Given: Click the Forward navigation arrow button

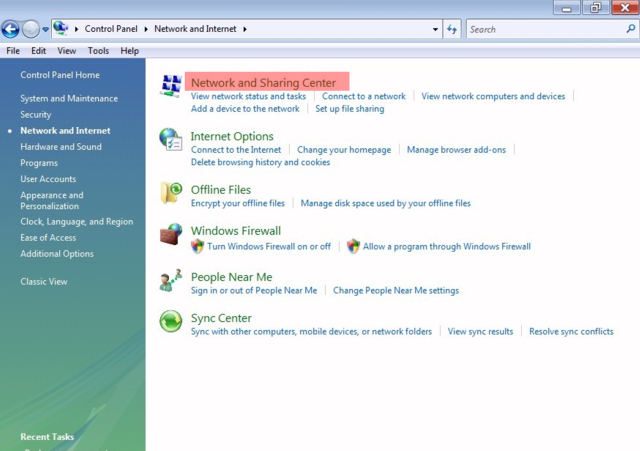Looking at the screenshot, I should click(x=31, y=29).
